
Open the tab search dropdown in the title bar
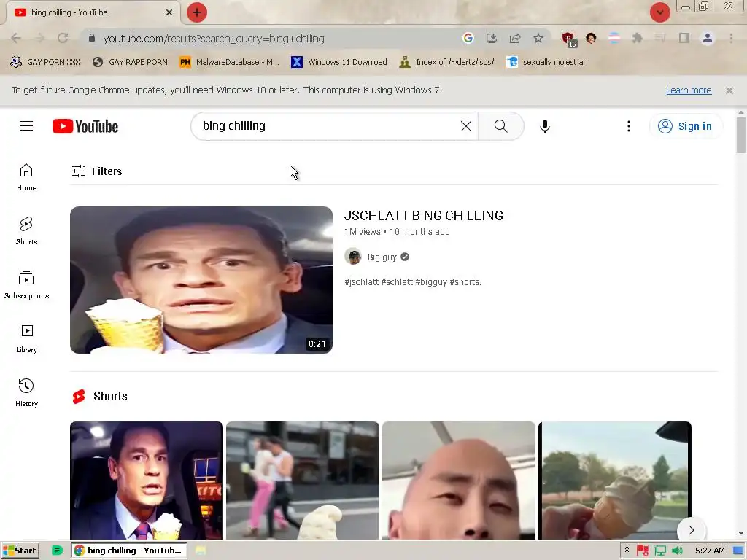(659, 12)
